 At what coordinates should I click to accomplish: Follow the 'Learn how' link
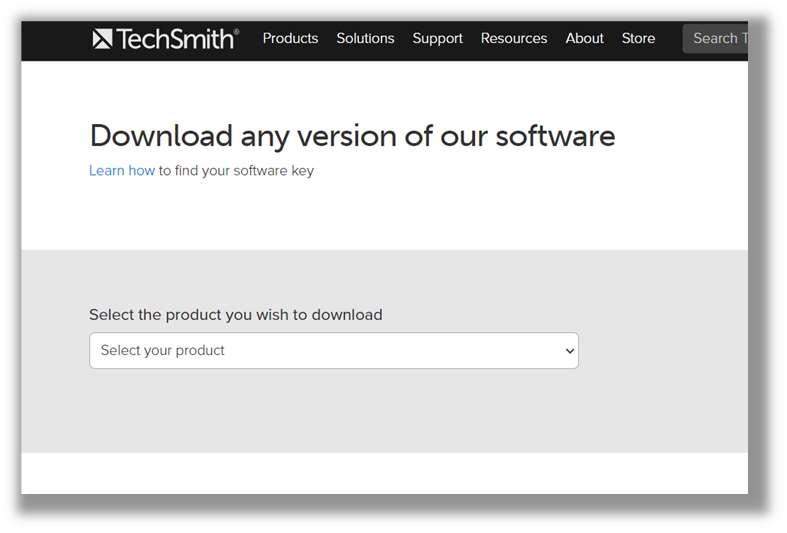[121, 171]
